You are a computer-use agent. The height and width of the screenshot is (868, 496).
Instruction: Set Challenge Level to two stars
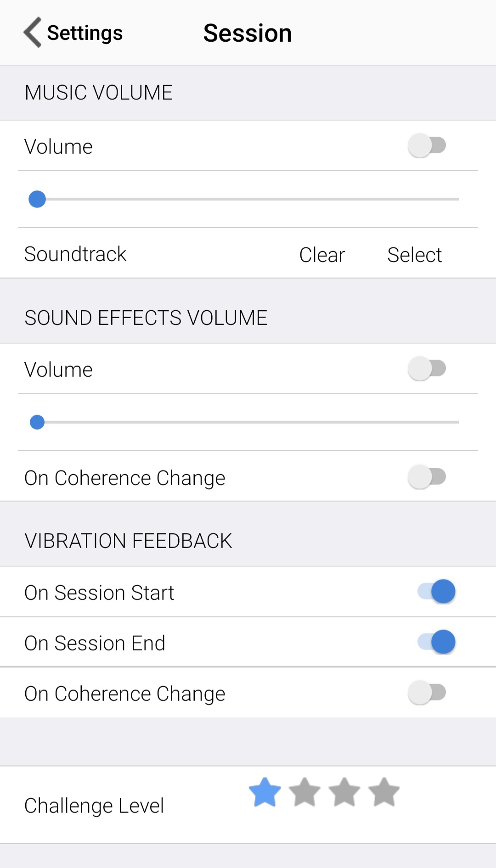coord(304,792)
